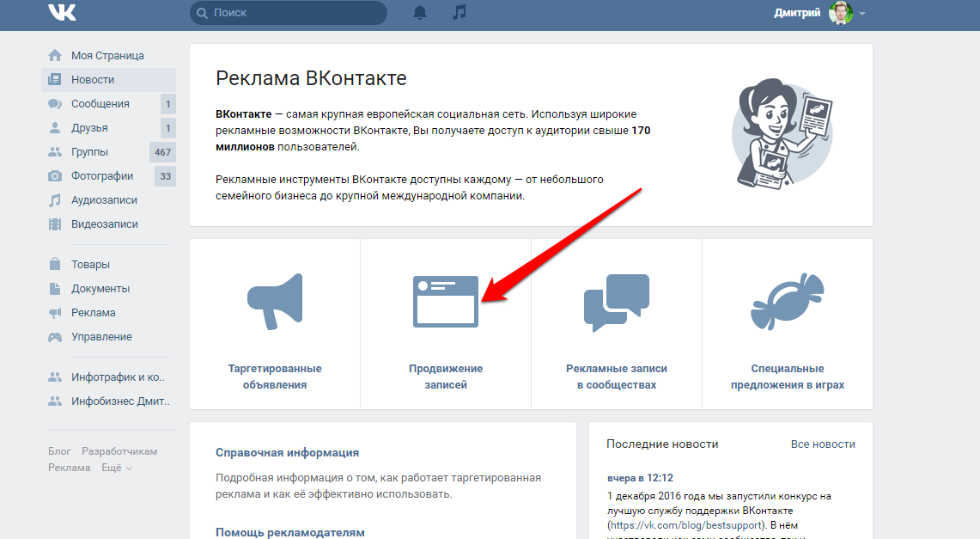Click the newspaper icon beside Новости

pos(55,79)
